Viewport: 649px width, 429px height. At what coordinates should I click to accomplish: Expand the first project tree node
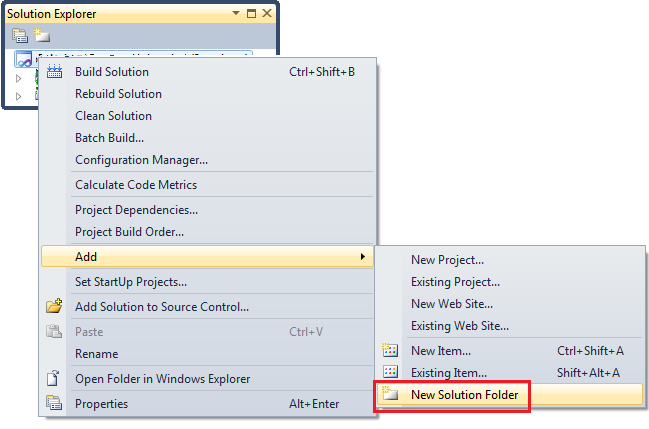(18, 78)
